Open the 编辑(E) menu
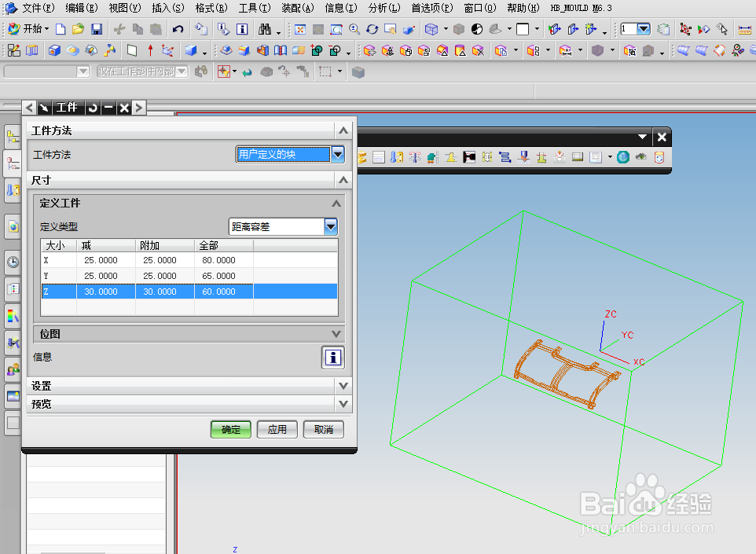This screenshot has width=756, height=554. pyautogui.click(x=82, y=8)
